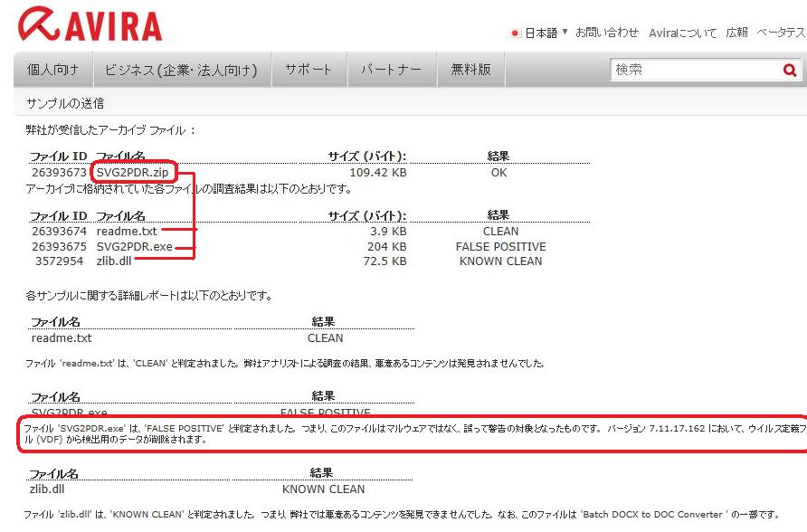Select the 204 KB size value
Viewport: 807px width, 532px height.
tap(386, 247)
